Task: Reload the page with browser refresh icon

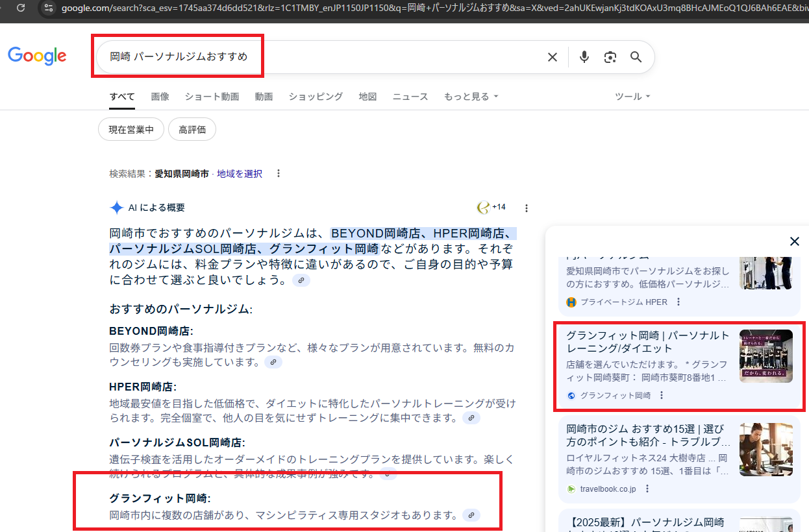Action: [21, 8]
